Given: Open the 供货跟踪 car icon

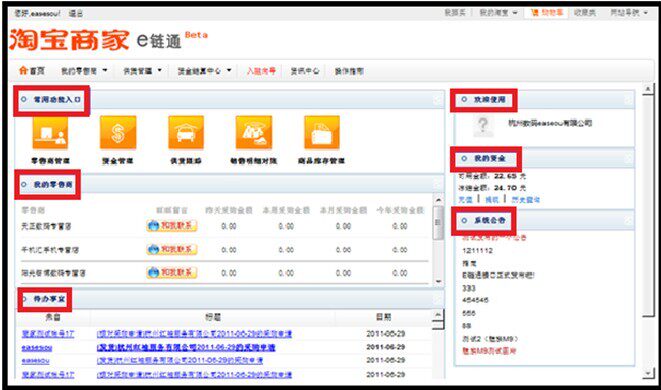Looking at the screenshot, I should pyautogui.click(x=186, y=132).
